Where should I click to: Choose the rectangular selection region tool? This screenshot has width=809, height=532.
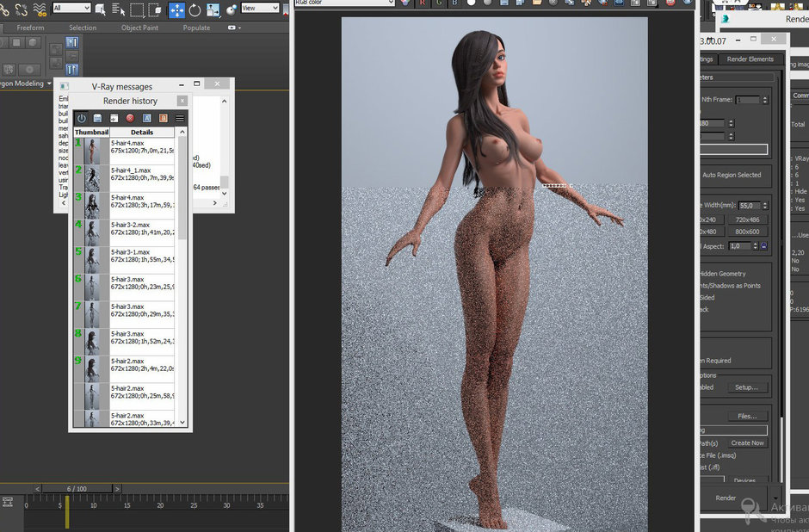(138, 10)
